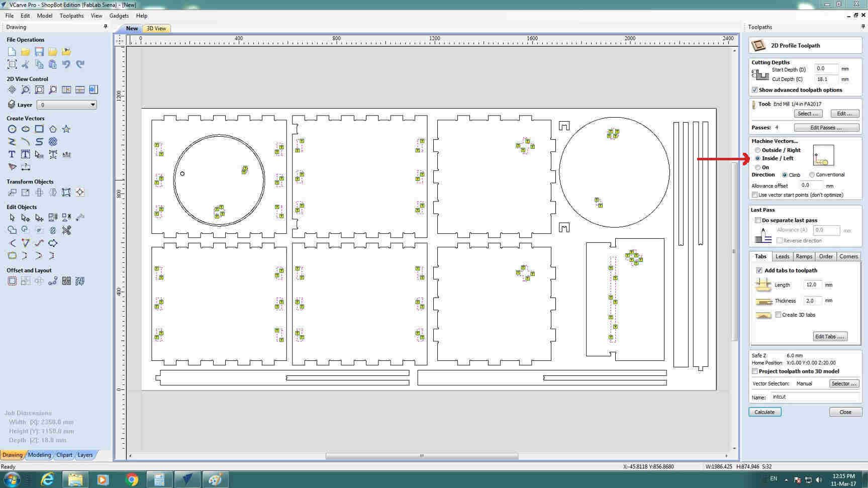The image size is (868, 488).
Task: Select Inside / Left machine vectors option
Action: pyautogui.click(x=758, y=158)
